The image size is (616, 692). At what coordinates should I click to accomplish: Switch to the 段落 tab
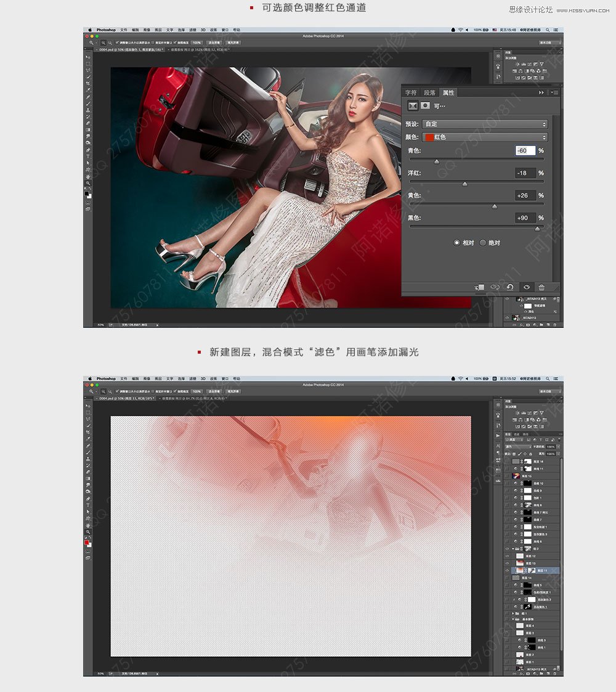[429, 92]
